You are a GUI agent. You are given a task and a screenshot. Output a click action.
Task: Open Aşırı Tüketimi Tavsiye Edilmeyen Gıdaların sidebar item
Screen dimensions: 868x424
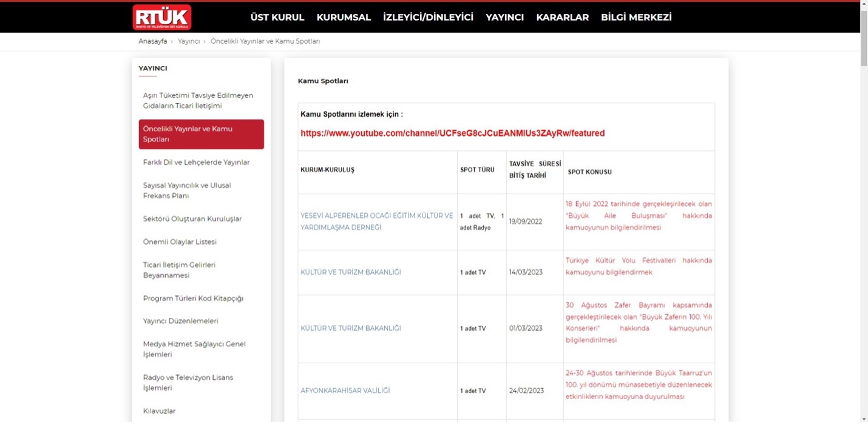click(198, 101)
